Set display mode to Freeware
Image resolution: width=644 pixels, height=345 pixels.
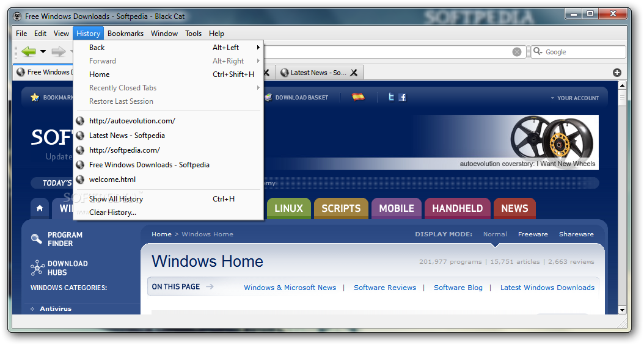pos(533,234)
